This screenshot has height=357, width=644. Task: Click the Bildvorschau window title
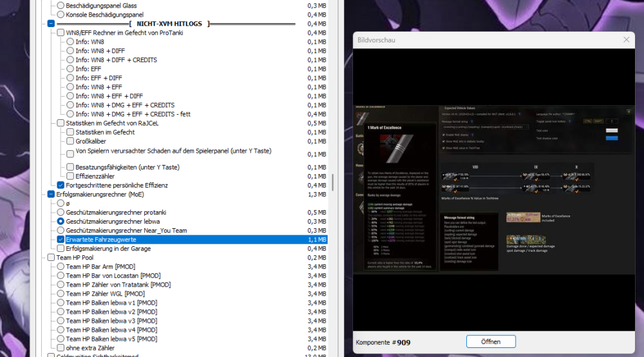coord(376,40)
